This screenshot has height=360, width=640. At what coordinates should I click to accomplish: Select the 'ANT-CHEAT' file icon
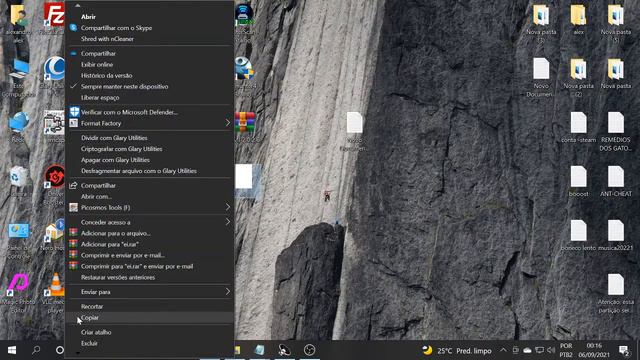[x=616, y=182]
